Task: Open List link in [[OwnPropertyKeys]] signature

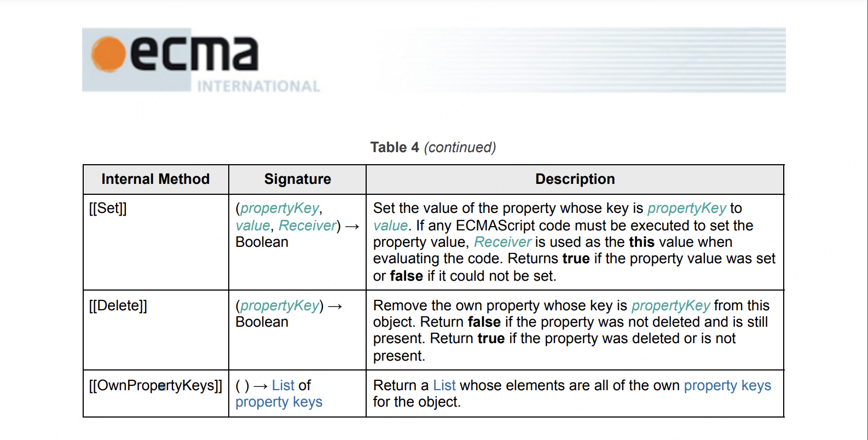Action: pyautogui.click(x=283, y=385)
